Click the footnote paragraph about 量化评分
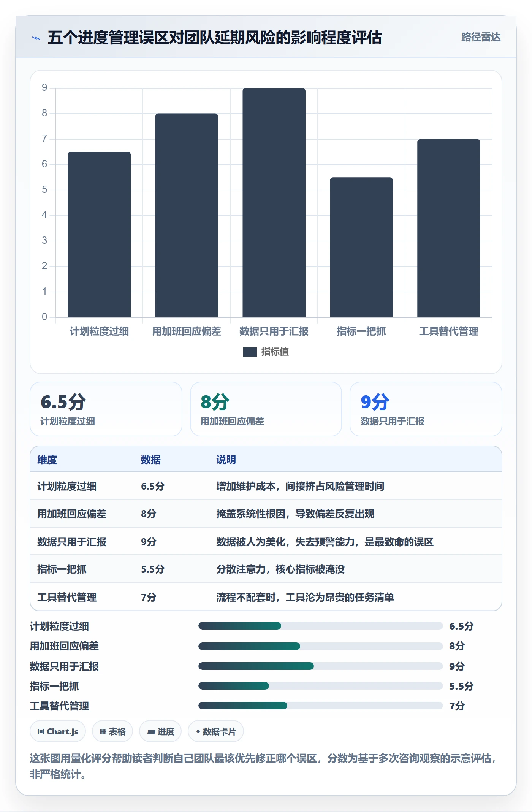Screen dimensions: 532x812 263,766
